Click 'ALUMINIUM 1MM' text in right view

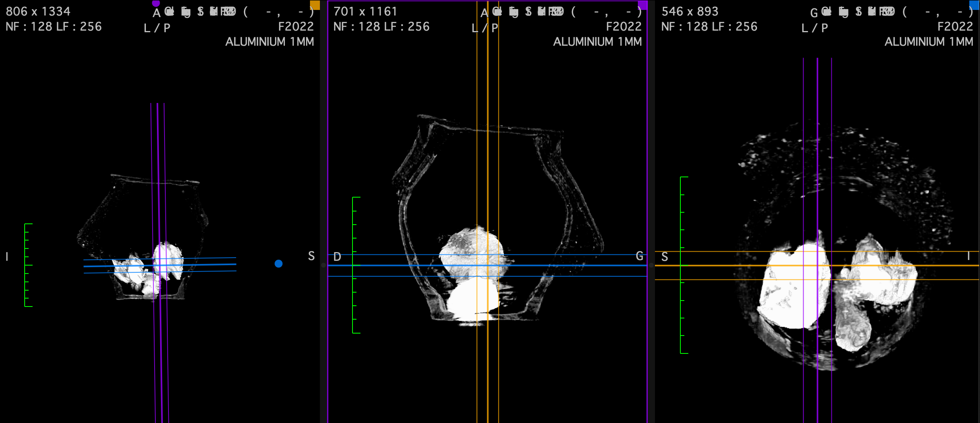click(x=929, y=42)
